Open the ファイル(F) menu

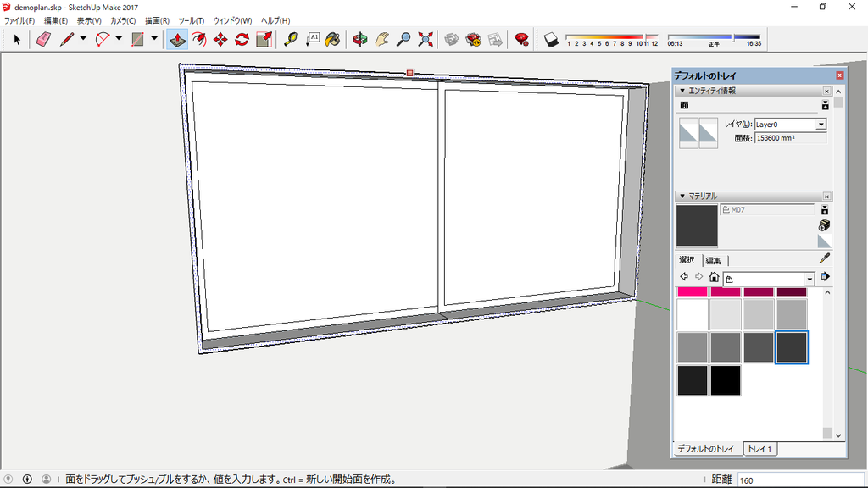[x=19, y=20]
